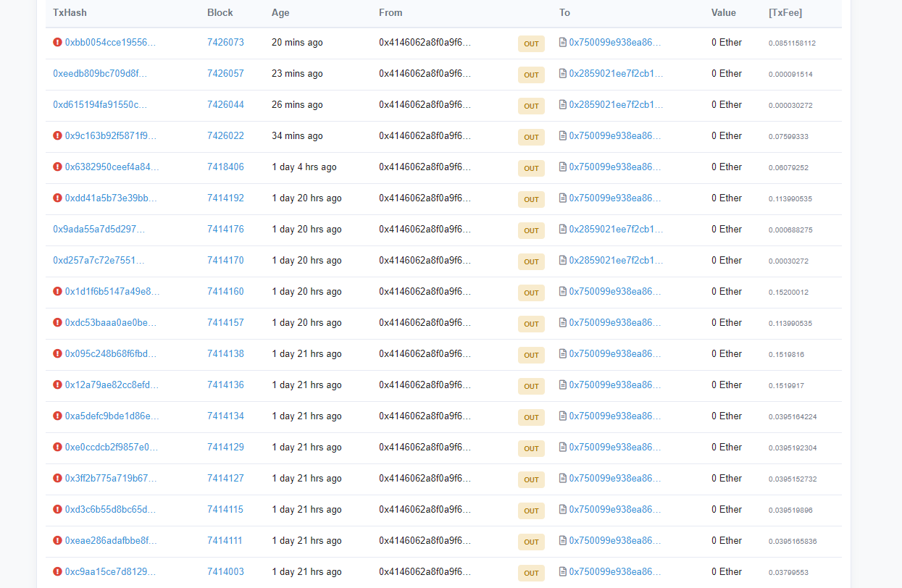The width and height of the screenshot is (902, 588).
Task: Click the '0 Ether' value in block 7414138 row
Action: pyautogui.click(x=727, y=353)
